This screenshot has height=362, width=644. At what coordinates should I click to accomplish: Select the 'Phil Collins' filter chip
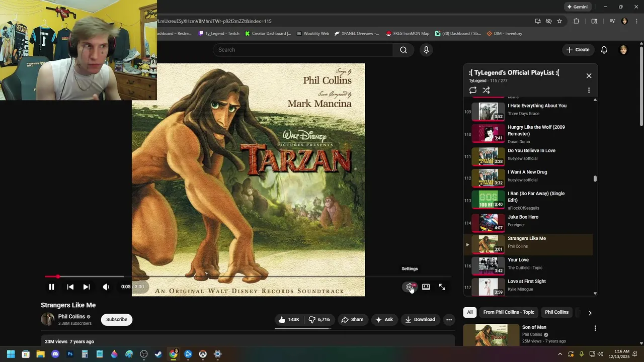click(556, 312)
